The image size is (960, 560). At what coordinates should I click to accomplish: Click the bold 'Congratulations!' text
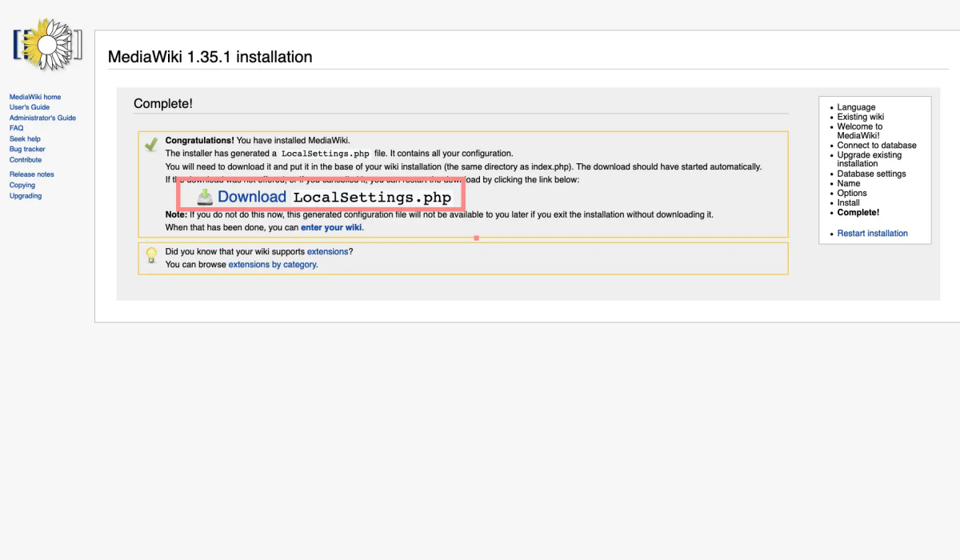click(x=200, y=140)
